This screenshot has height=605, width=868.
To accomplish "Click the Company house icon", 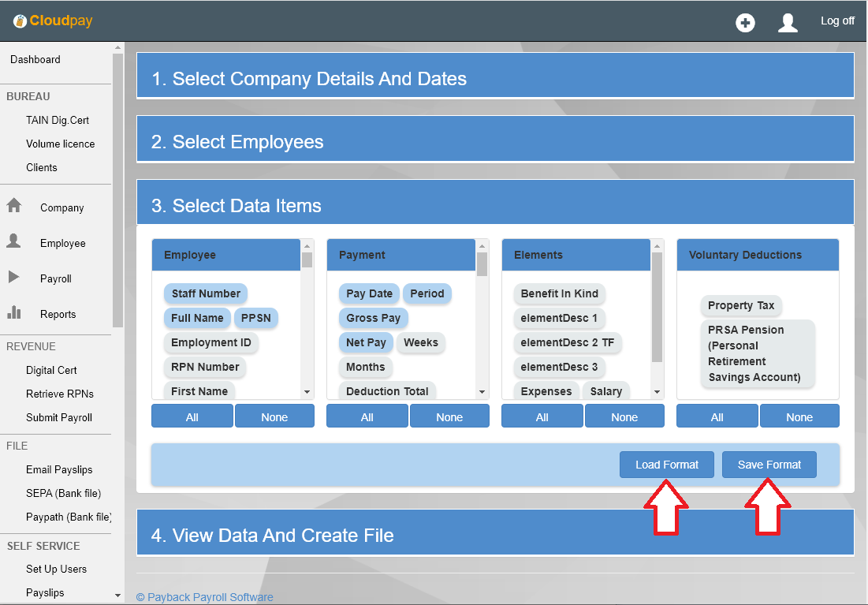I will (x=14, y=206).
